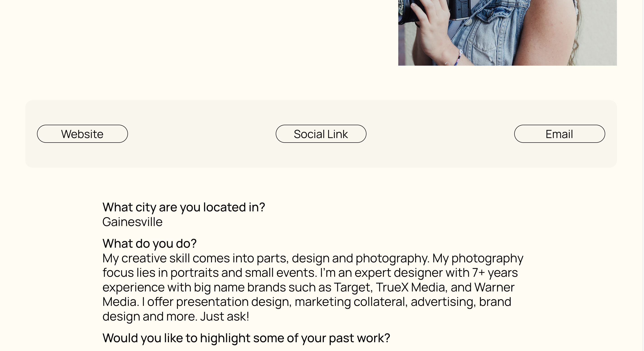Click the word 'photography.' in the first line
Image resolution: width=644 pixels, height=351 pixels.
pos(392,259)
